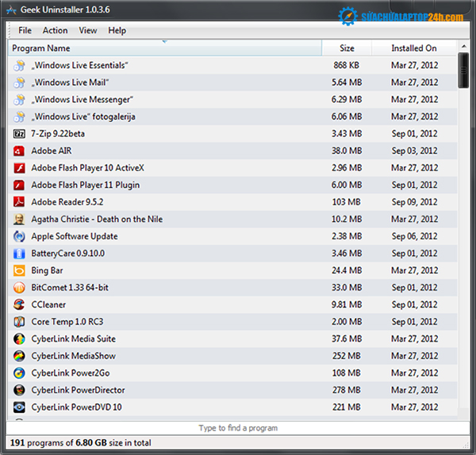Click the Agatha Christie game icon
Viewport: 476px width, 455px height.
tap(19, 219)
